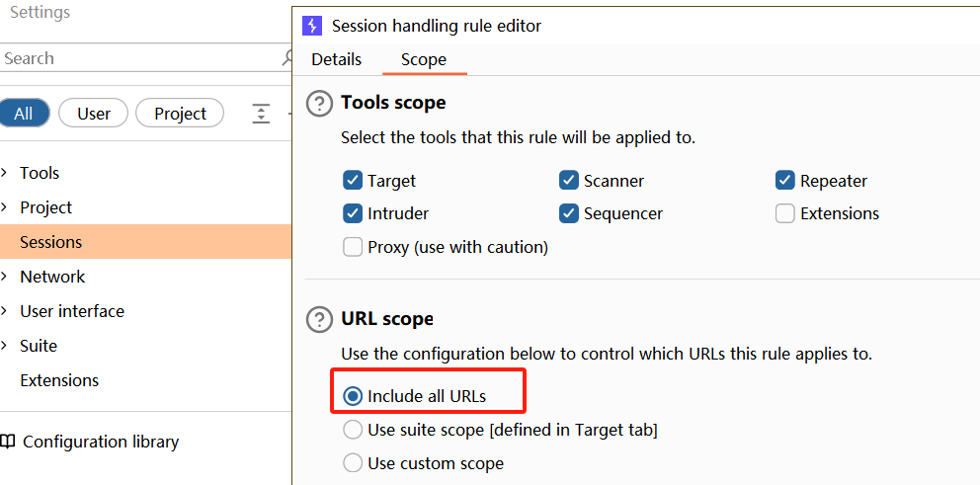Image resolution: width=980 pixels, height=485 pixels.
Task: Click the Burp lightning logo icon
Action: [312, 26]
